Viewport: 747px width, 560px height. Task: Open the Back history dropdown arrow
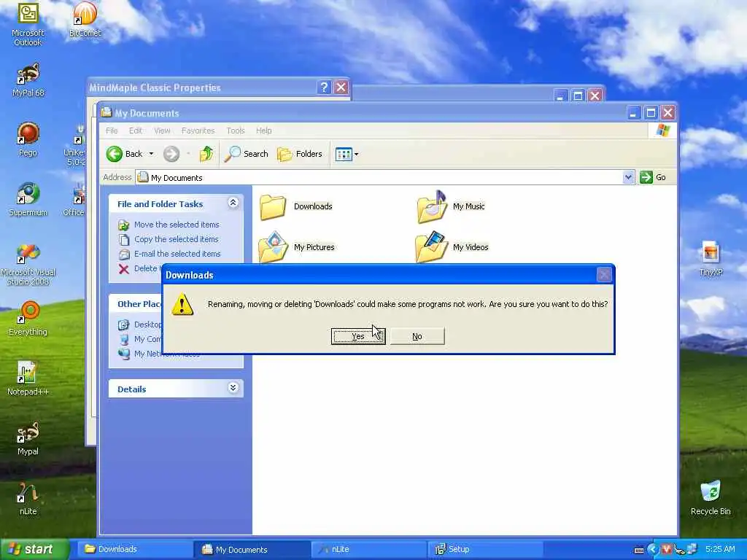[x=151, y=154]
